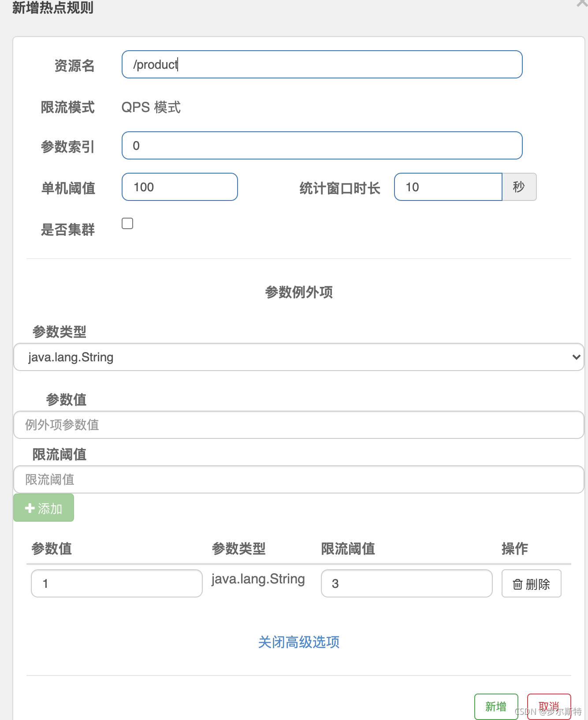This screenshot has width=588, height=720.
Task: Click the 资源名 input field
Action: (322, 64)
